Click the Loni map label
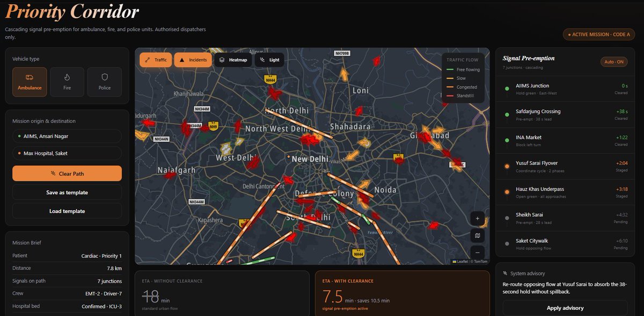Viewport: 644px width, 316px height. (x=361, y=91)
